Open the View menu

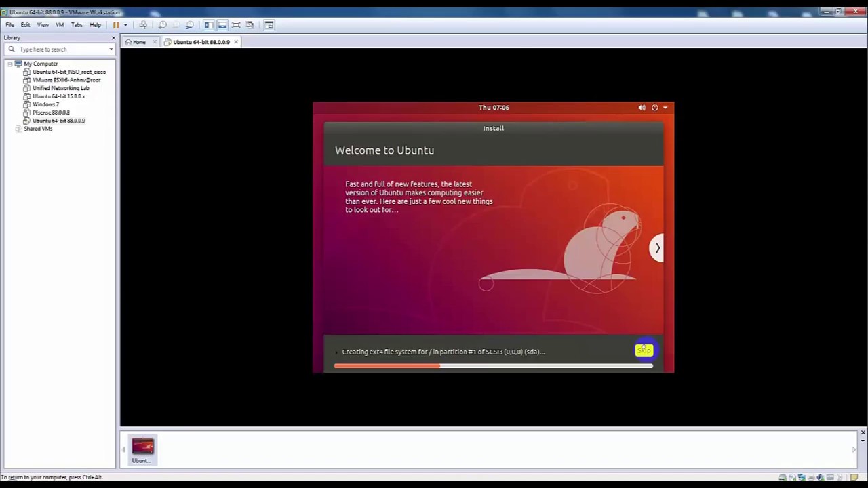coord(43,25)
